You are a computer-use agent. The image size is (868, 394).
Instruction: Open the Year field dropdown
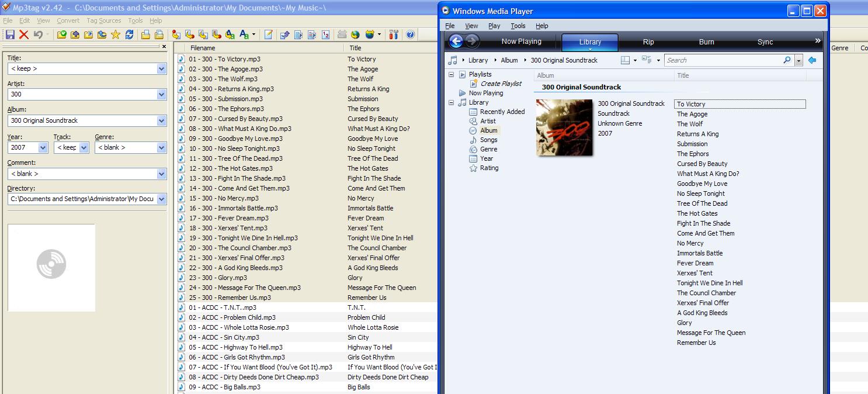click(x=43, y=147)
